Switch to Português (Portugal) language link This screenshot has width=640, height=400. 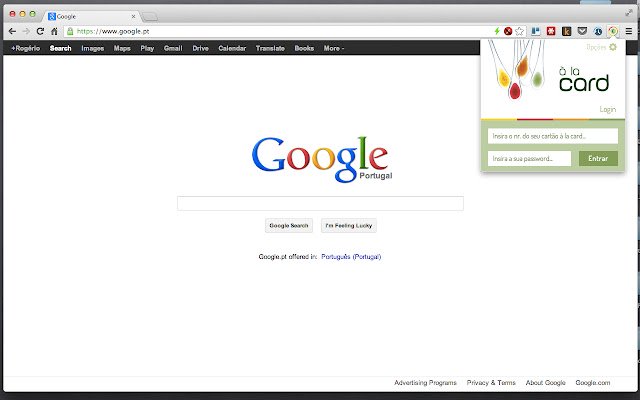[x=351, y=257]
